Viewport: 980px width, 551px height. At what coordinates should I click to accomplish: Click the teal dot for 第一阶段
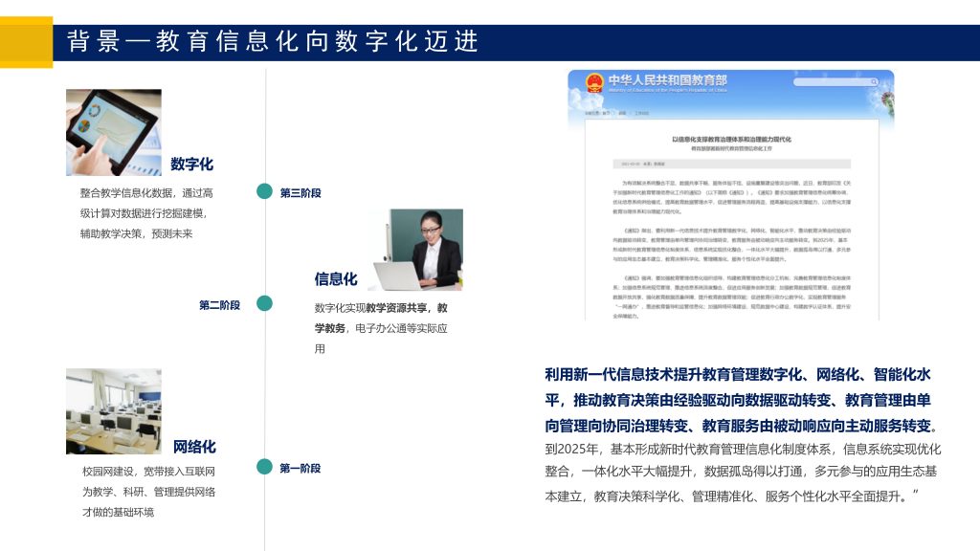click(265, 467)
